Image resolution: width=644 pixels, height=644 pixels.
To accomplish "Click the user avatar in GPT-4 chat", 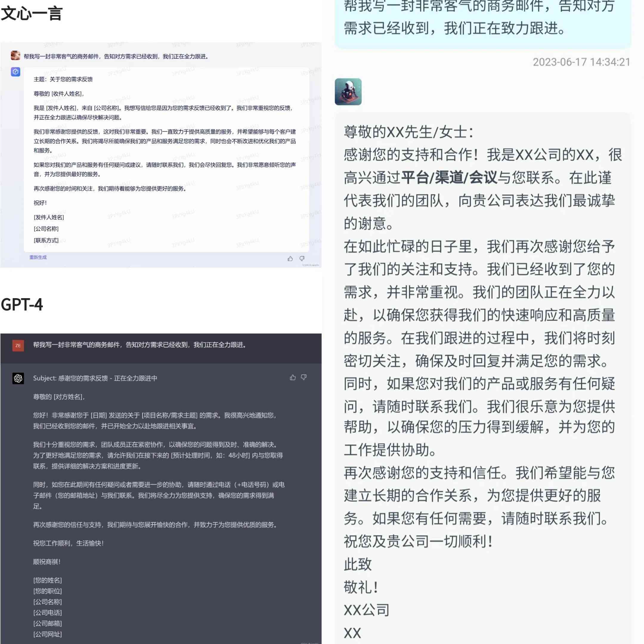I will click(x=18, y=344).
